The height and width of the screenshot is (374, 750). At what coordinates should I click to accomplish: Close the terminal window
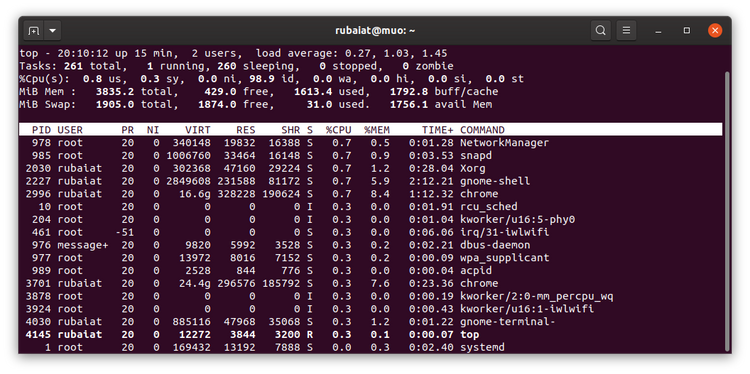(x=715, y=31)
